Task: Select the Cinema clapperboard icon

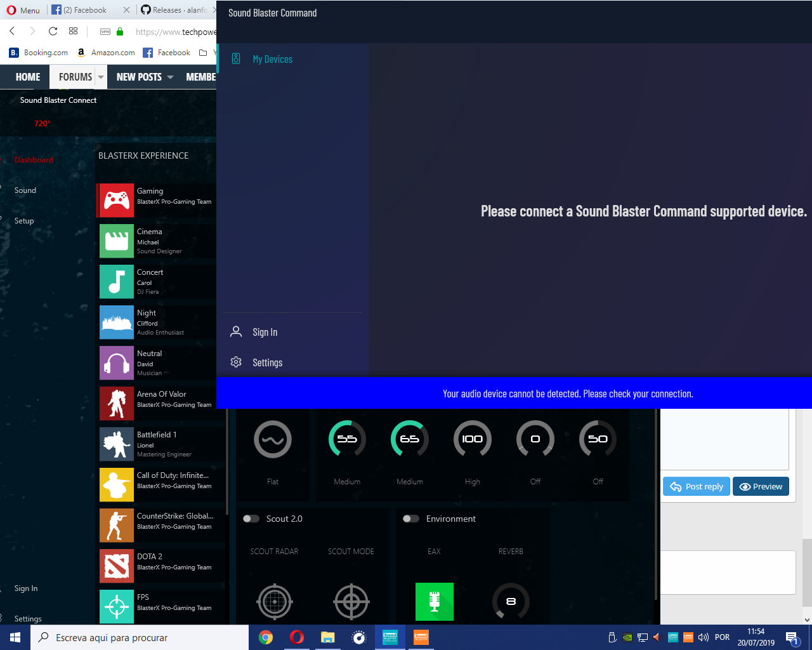Action: [x=117, y=241]
